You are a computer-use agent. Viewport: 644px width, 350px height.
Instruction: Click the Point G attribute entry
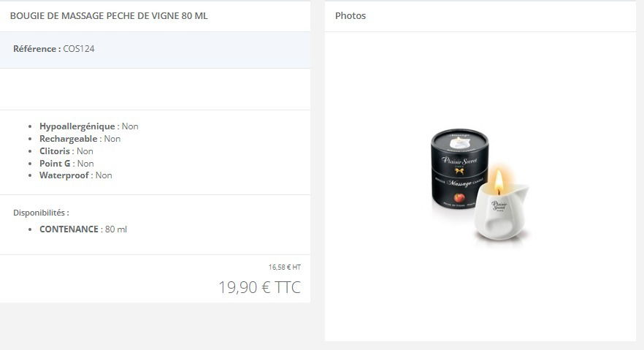click(66, 163)
